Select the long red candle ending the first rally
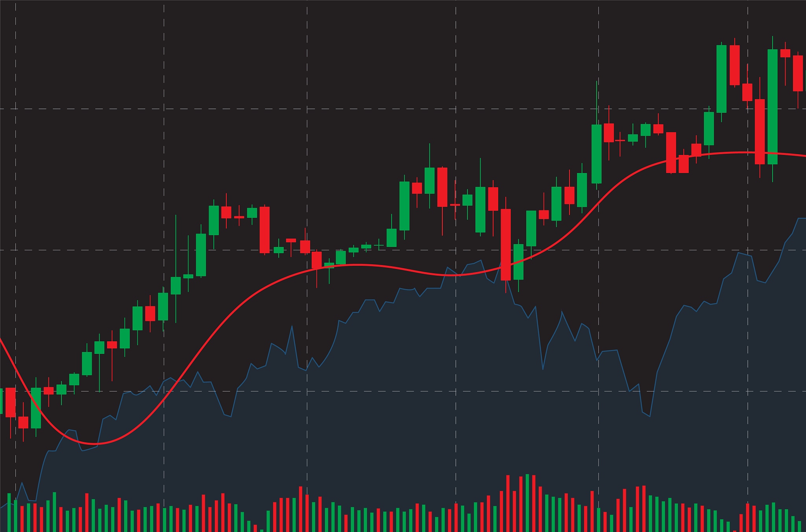Viewport: 806px width, 532px height. coord(264,230)
